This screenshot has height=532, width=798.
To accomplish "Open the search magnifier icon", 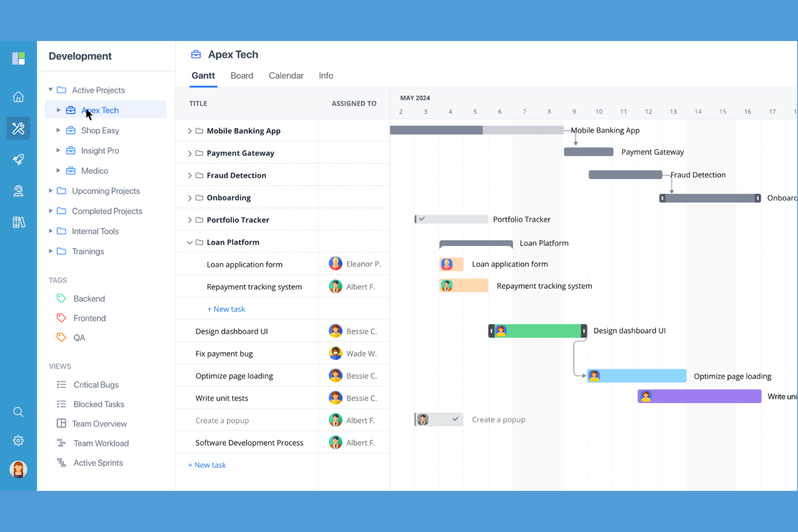I will (18, 412).
